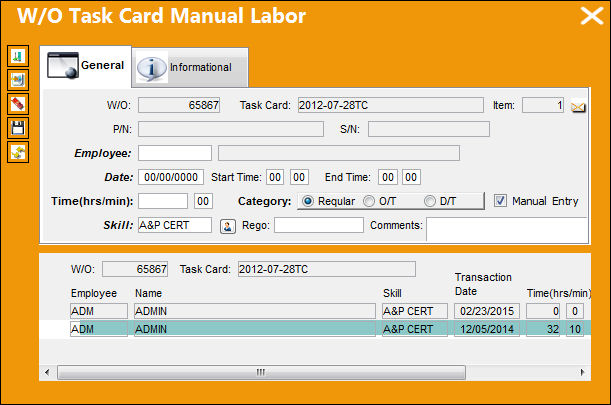Click A&P CERT skill in 02/23/2015 row
The image size is (611, 405).
tap(415, 311)
